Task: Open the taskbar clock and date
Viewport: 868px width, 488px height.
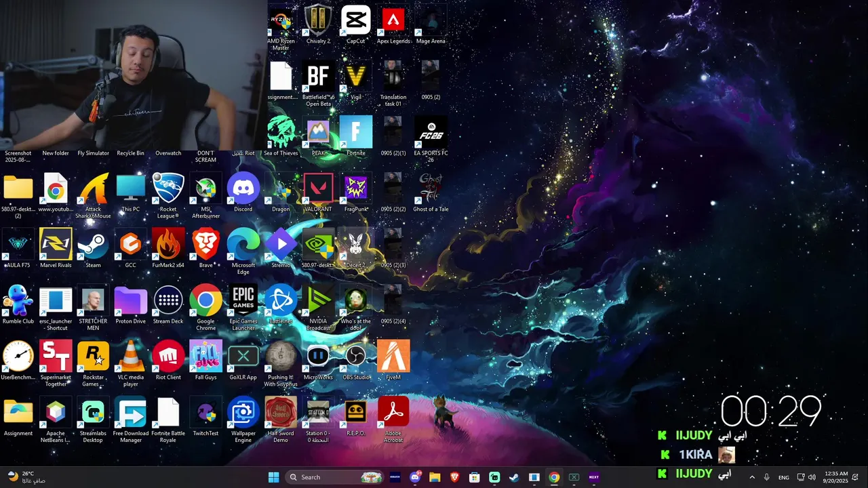Action: click(835, 477)
